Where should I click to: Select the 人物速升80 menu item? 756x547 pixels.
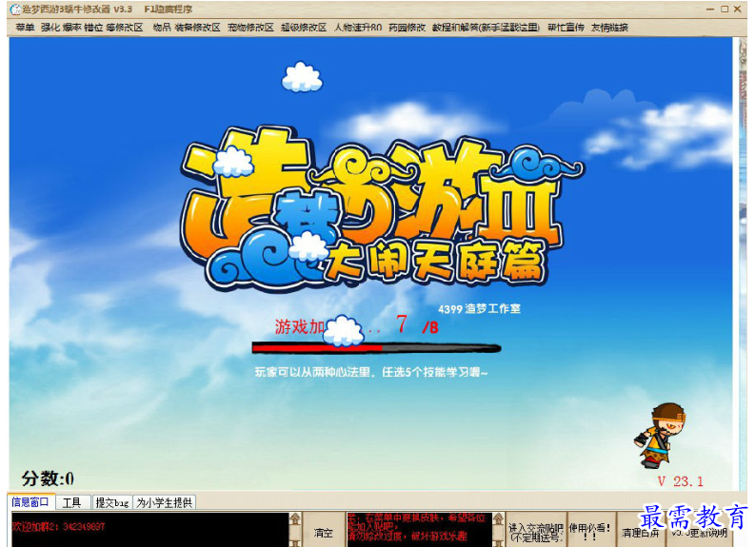tap(358, 28)
